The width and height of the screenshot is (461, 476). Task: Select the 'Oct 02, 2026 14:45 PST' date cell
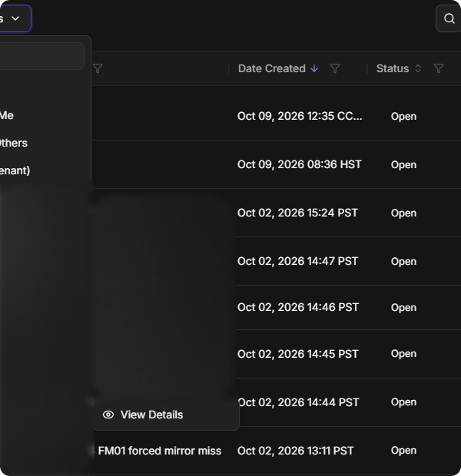[298, 354]
